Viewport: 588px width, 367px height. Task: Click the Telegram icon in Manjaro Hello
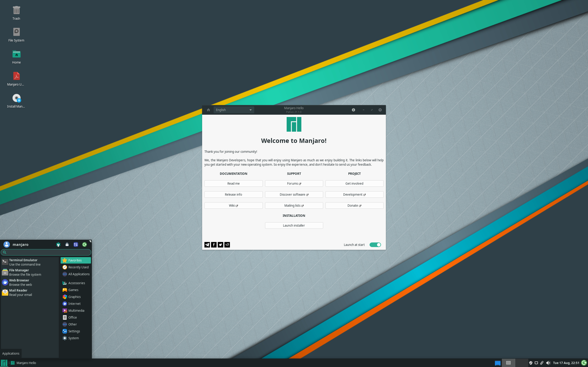[207, 245]
